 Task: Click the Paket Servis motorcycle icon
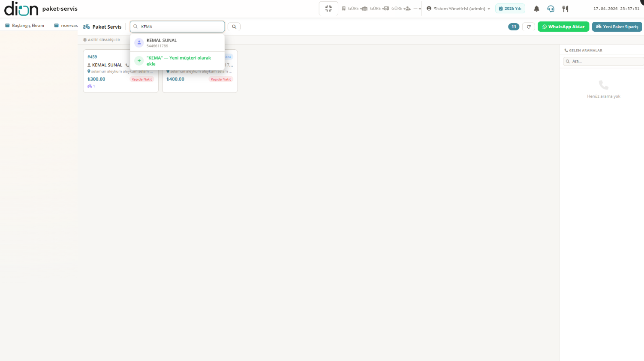[87, 27]
